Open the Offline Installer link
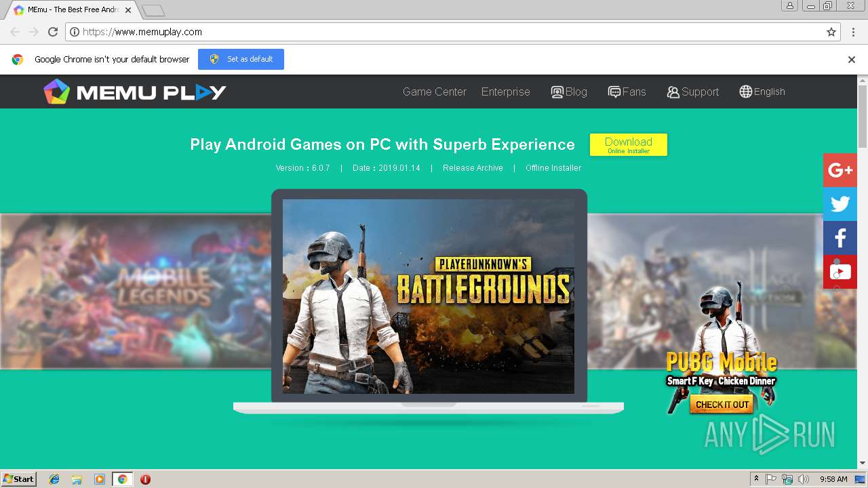 (553, 168)
